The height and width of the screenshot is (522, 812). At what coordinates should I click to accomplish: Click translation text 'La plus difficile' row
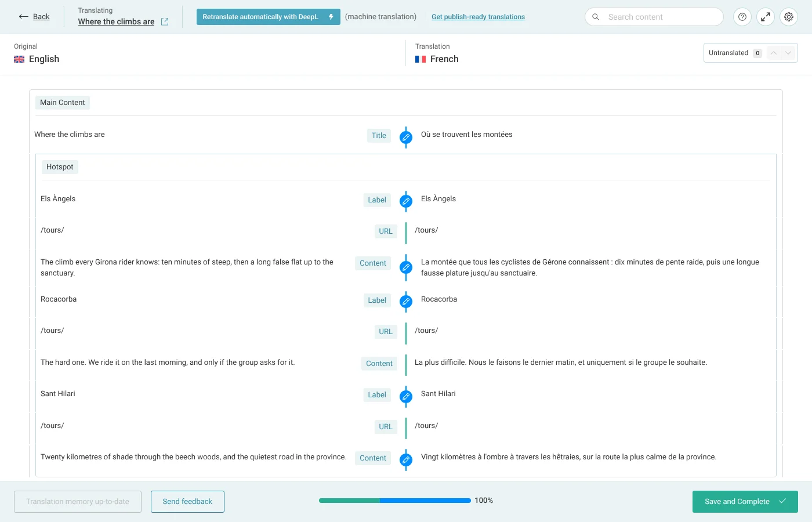[561, 362]
